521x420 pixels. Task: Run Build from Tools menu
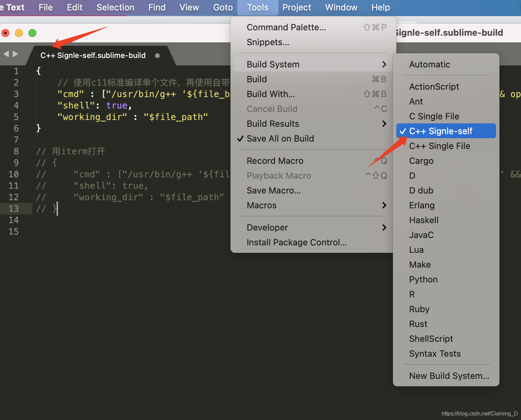click(313, 79)
